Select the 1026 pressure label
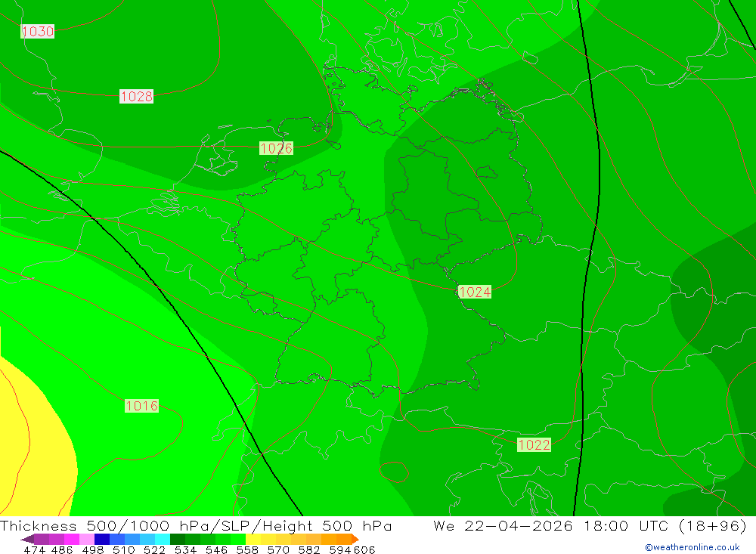The height and width of the screenshot is (554, 756). (276, 148)
